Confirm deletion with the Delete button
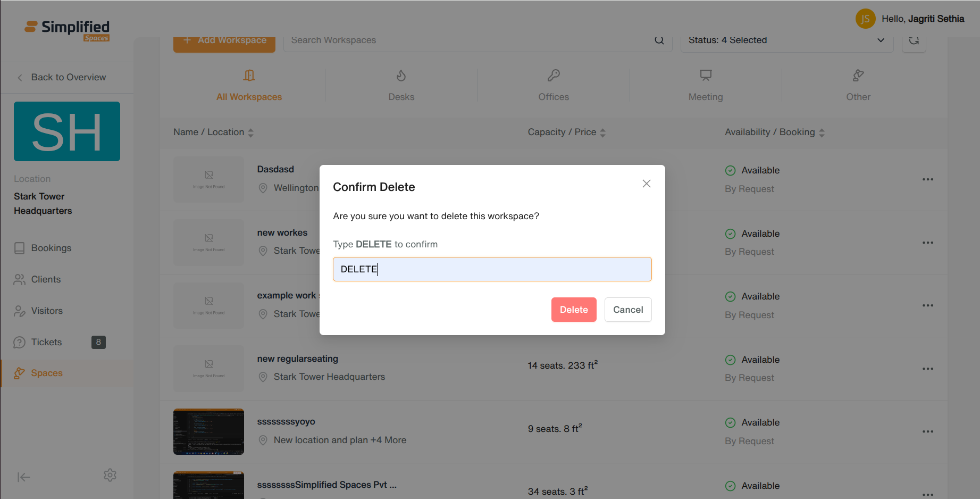980x499 pixels. click(574, 310)
